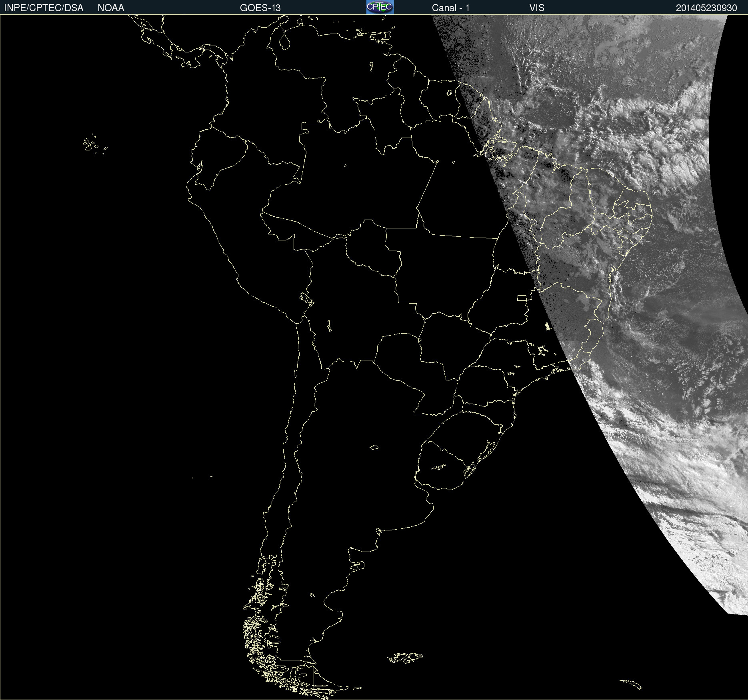The image size is (748, 700).
Task: Click the Canal - 1 label
Action: pyautogui.click(x=451, y=8)
